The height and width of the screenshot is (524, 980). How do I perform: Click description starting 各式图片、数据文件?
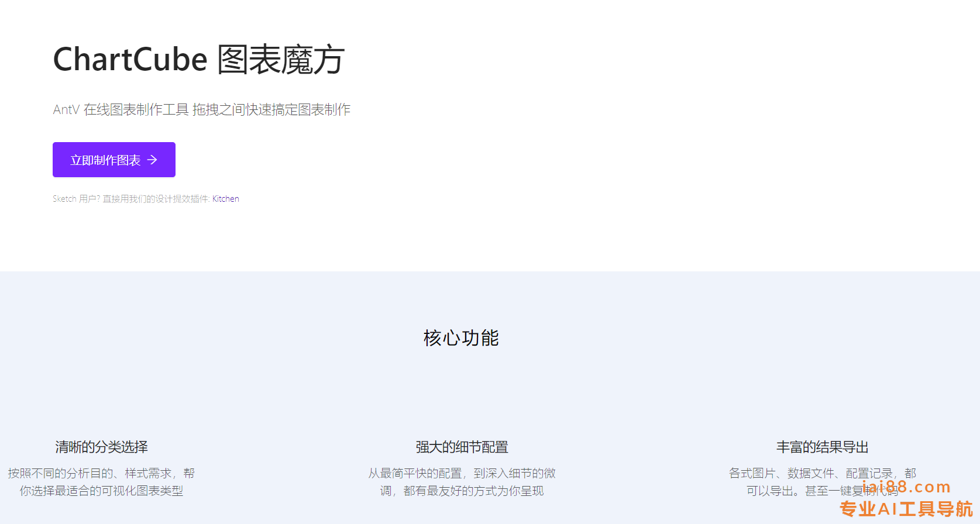tap(822, 482)
